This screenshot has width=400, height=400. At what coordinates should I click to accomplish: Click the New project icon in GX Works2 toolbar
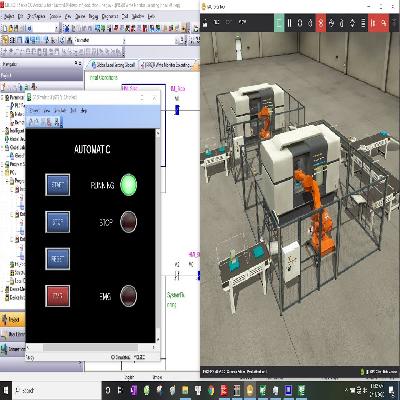tap(5, 29)
